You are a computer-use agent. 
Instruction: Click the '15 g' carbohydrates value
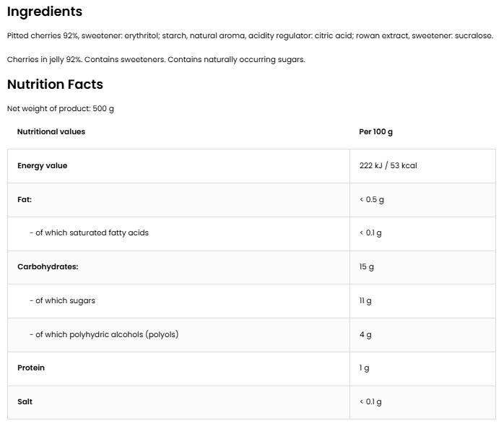pos(366,267)
